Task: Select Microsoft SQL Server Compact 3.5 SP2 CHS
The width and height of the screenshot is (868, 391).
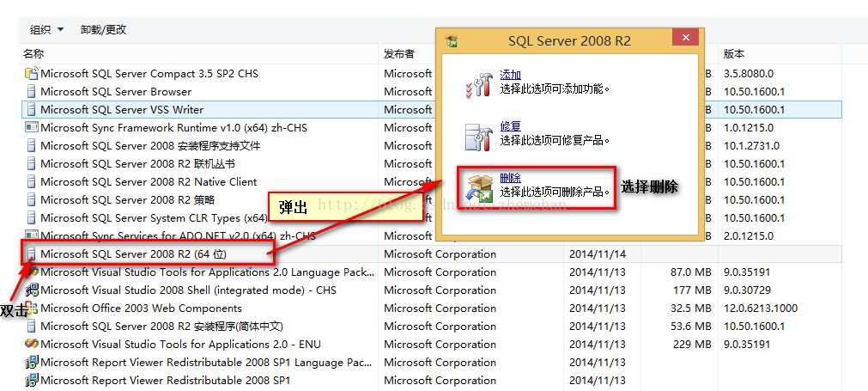Action: (149, 73)
